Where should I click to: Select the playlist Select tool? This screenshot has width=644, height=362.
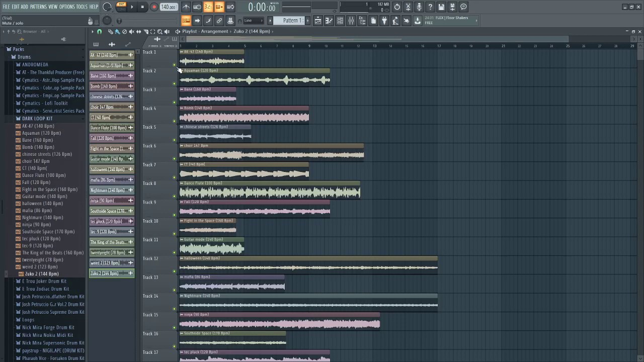coord(153,31)
